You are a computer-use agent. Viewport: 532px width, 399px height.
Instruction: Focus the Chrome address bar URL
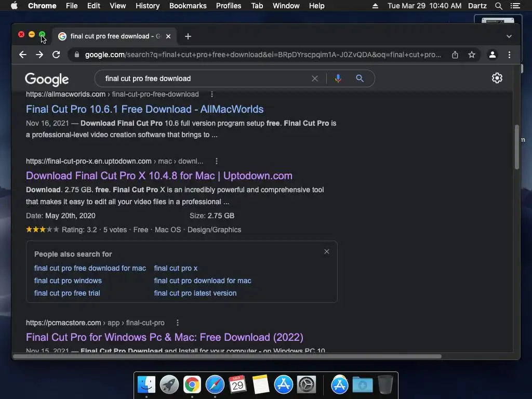(263, 55)
